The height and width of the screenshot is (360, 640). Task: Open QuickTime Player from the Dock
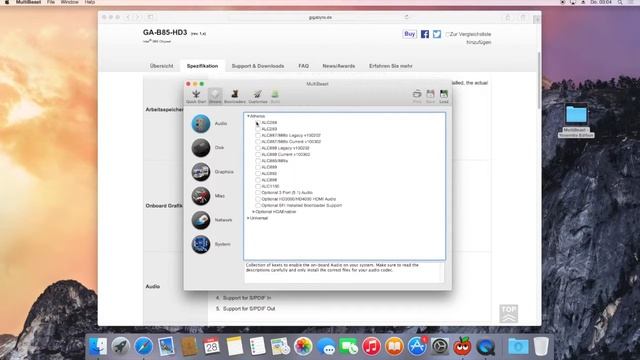click(485, 347)
